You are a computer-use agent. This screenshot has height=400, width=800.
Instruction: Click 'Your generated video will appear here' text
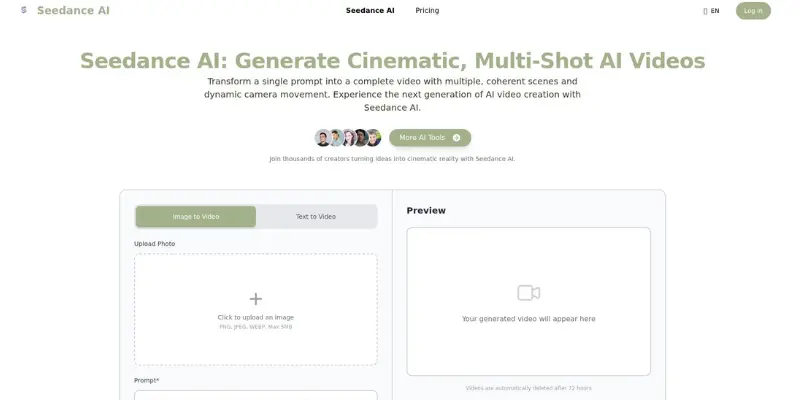529,319
